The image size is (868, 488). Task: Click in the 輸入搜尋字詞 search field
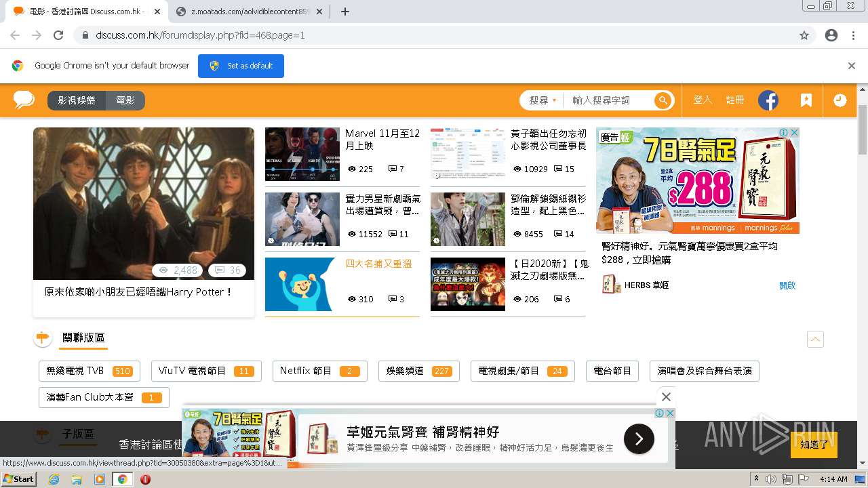610,100
